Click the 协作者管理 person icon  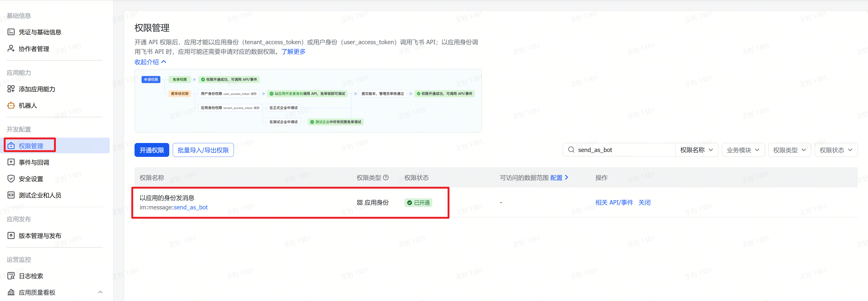pos(11,49)
